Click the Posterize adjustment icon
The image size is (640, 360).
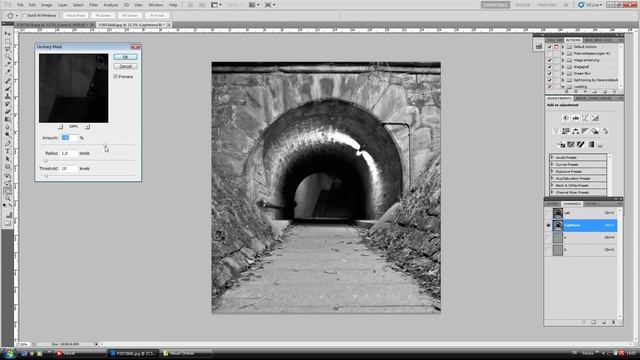coord(571,144)
